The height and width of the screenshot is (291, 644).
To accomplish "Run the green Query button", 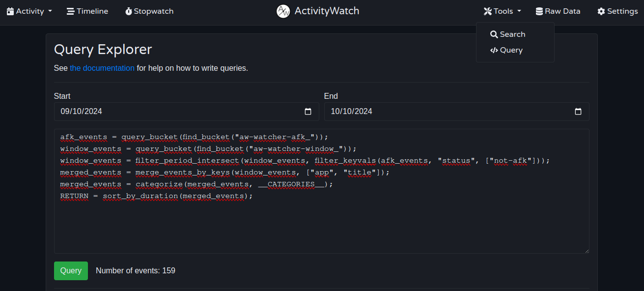I will point(71,271).
